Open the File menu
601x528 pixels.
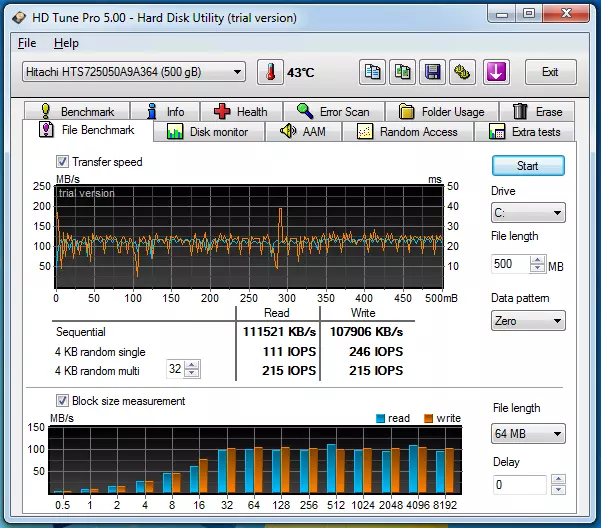click(x=27, y=43)
